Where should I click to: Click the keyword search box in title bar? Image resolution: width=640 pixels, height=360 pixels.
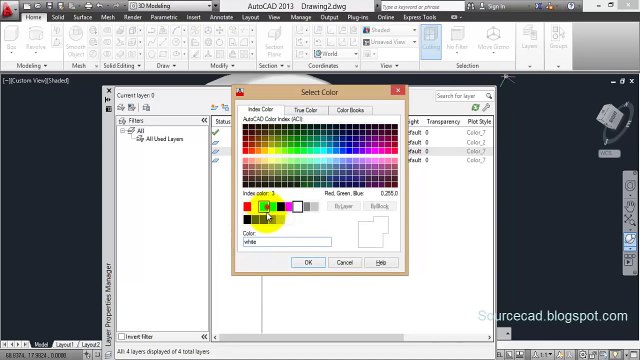[x=423, y=7]
